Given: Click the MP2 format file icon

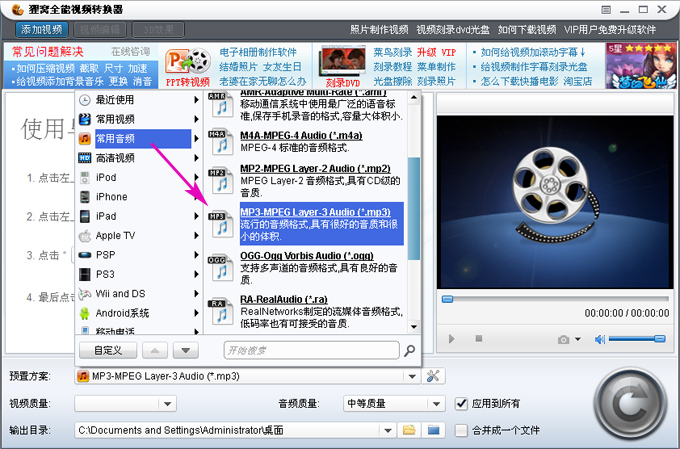Looking at the screenshot, I should click(221, 181).
